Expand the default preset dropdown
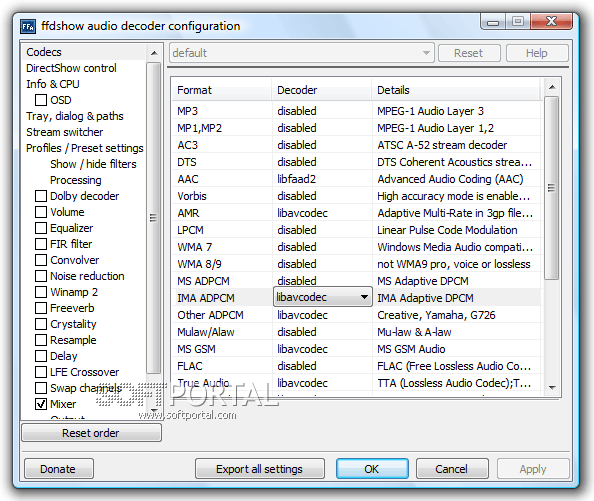Image resolution: width=594 pixels, height=501 pixels. (301, 53)
